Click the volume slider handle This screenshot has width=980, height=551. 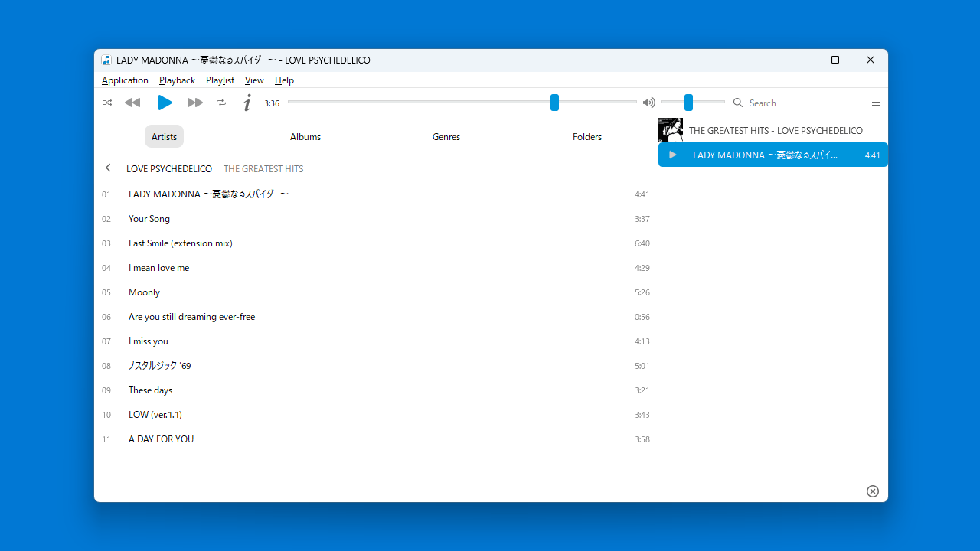pos(688,103)
